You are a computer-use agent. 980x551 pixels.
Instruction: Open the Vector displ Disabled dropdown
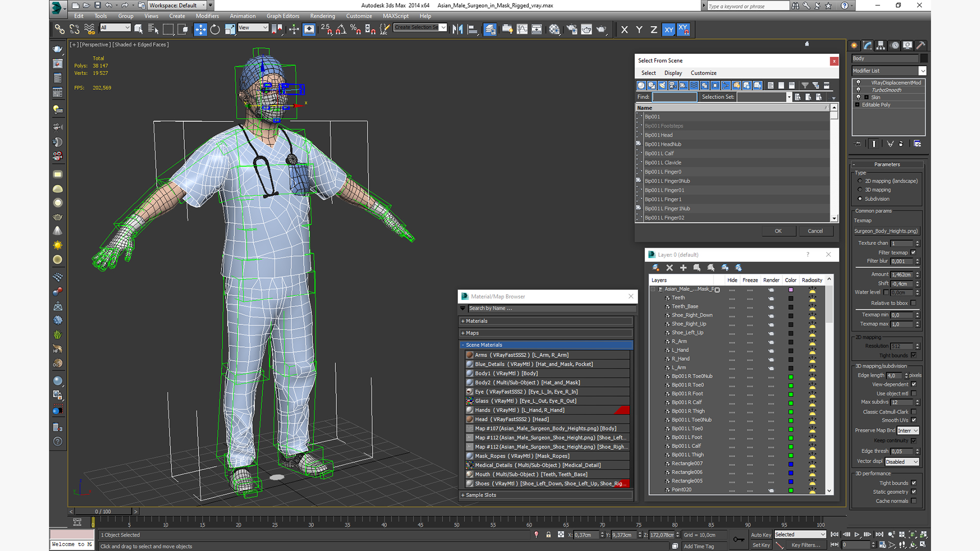(901, 462)
